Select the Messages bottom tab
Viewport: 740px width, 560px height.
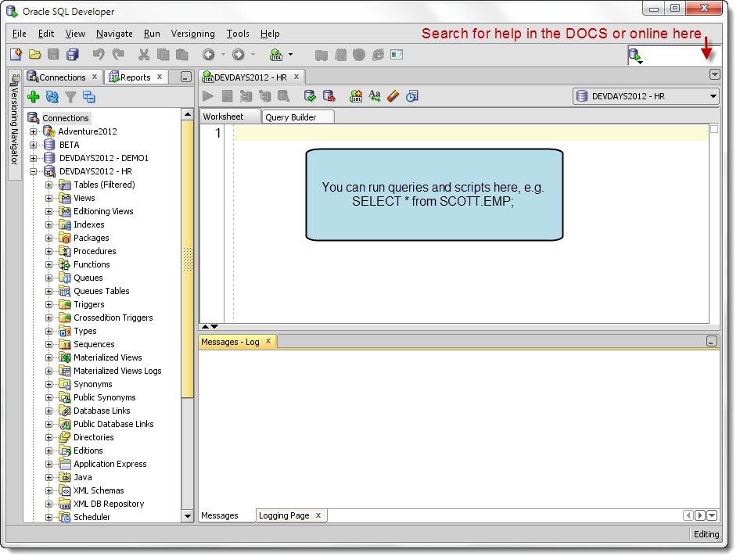tap(220, 515)
